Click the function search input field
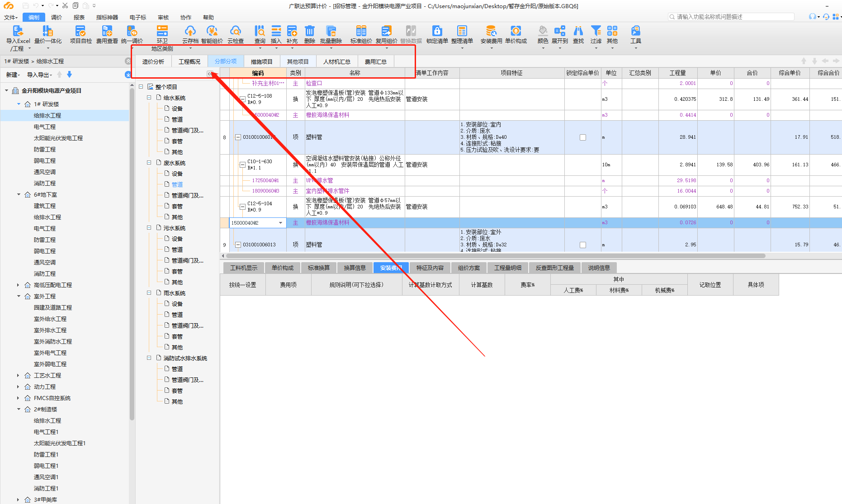The width and height of the screenshot is (842, 504). pos(731,17)
